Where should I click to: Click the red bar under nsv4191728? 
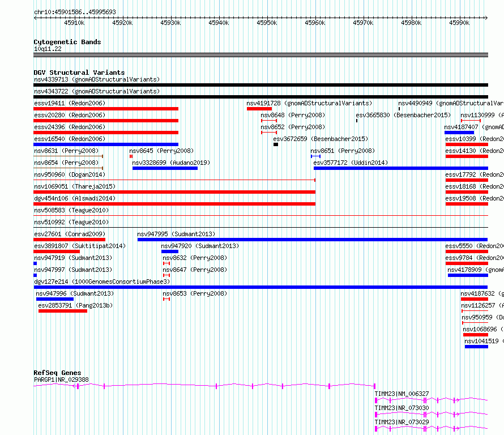tap(259, 109)
